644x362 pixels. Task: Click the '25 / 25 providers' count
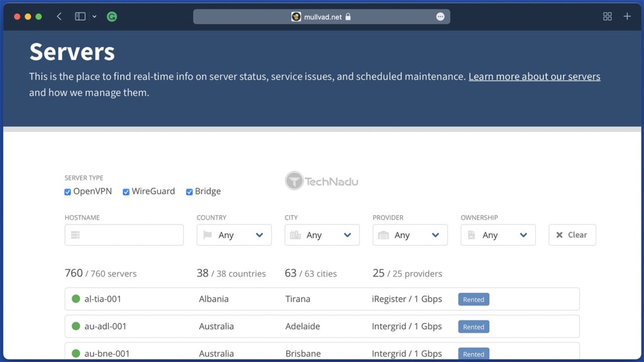[408, 273]
